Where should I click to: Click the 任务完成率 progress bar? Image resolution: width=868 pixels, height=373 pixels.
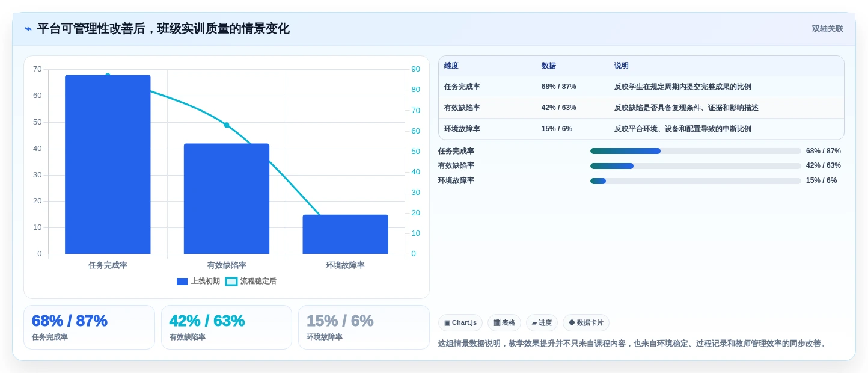(x=695, y=151)
